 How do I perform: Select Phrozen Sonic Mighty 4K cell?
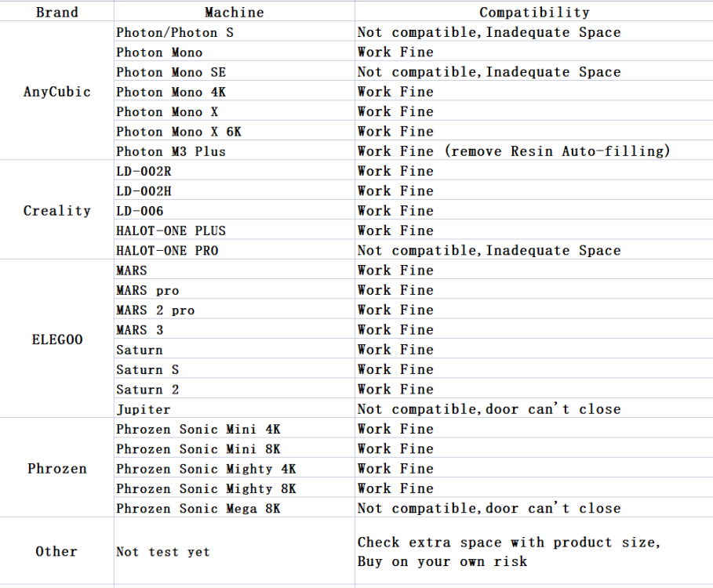coord(206,469)
